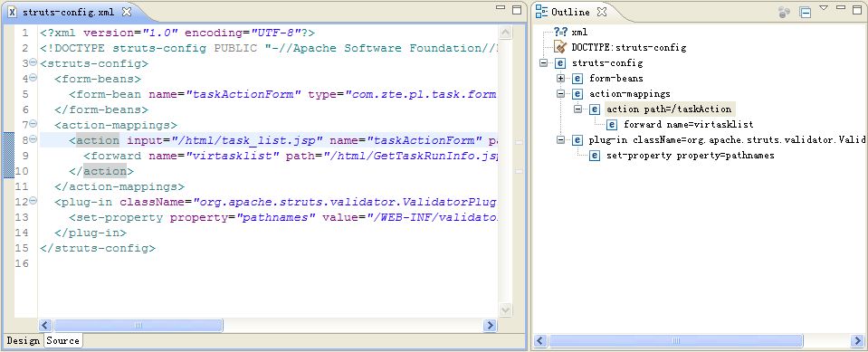Fold action-mappings element at line 7
868x352 pixels.
(x=33, y=123)
